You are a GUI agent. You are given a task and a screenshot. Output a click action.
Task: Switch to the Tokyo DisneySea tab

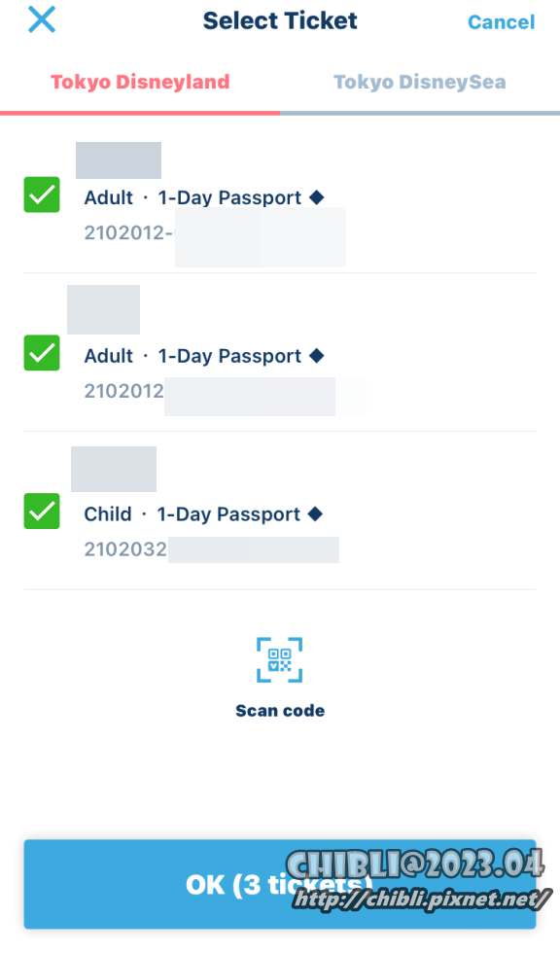[x=420, y=82]
